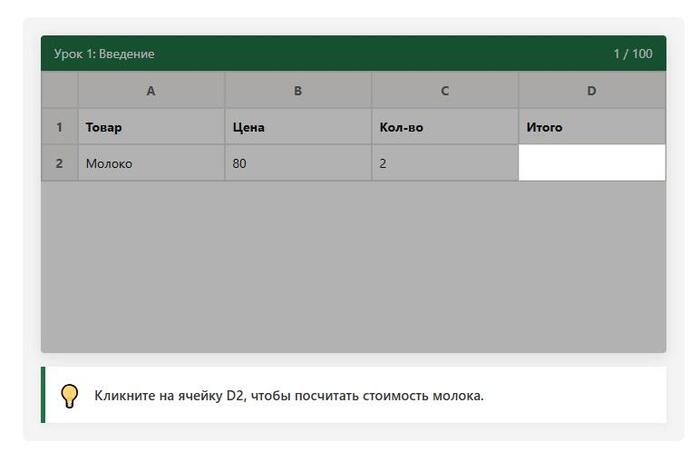Click the "Урок 1: Введение" lesson title
The height and width of the screenshot is (452, 700).
click(104, 54)
